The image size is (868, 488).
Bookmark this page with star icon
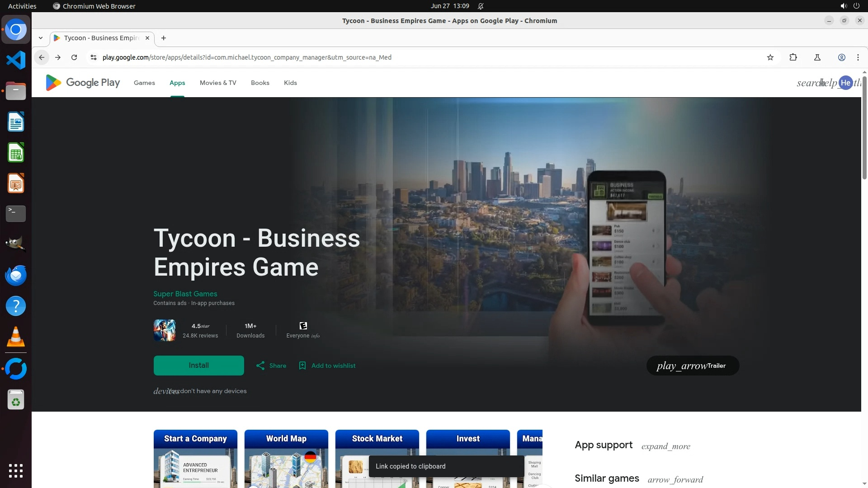click(770, 57)
